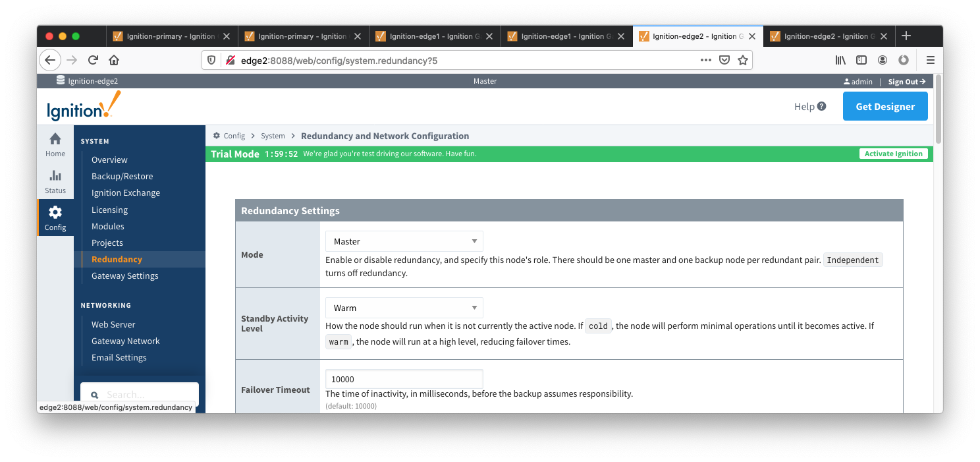Viewport: 980px width, 462px height.
Task: Click the browser forward arrow
Action: pos(72,60)
